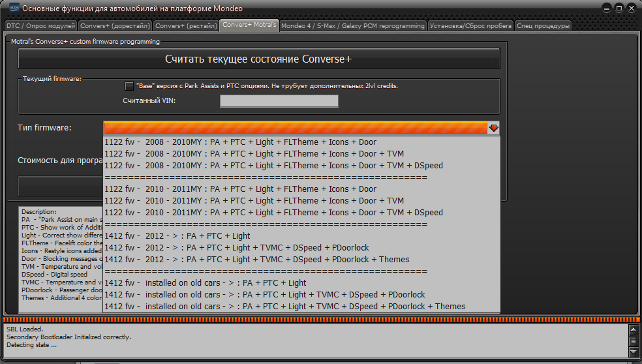Choose 1412 fw 2012 option ending with PDoorlock
The height and width of the screenshot is (364, 642).
coord(301,248)
